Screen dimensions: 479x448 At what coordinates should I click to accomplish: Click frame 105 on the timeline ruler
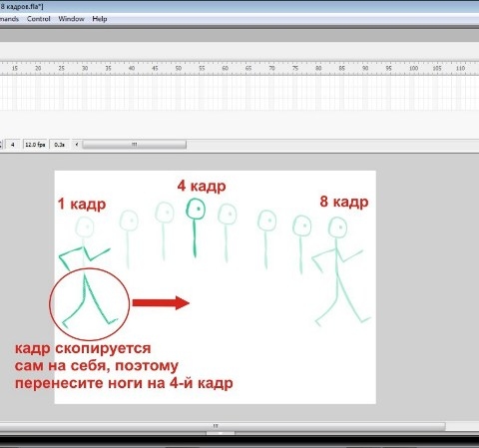[437, 68]
